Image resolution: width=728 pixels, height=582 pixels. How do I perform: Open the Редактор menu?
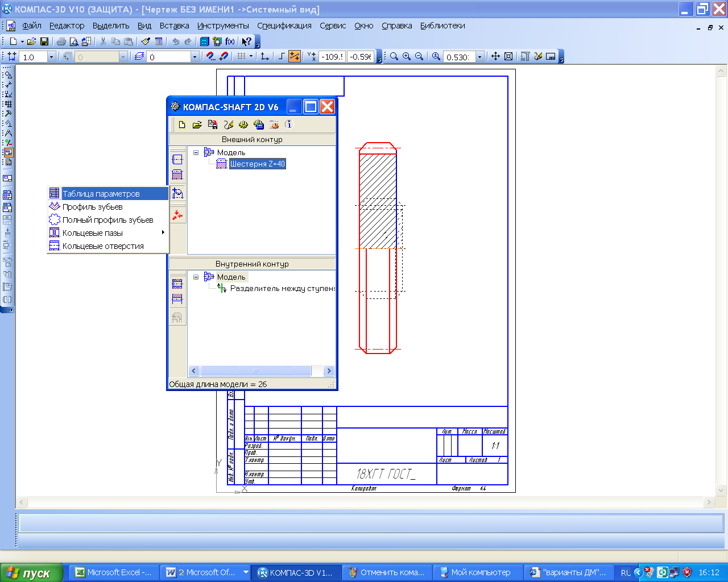pos(67,26)
